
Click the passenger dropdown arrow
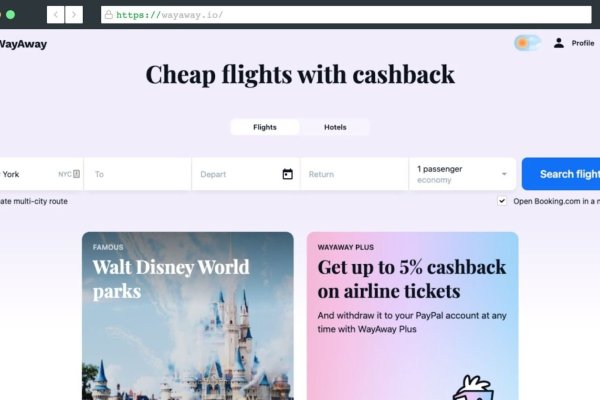tap(504, 174)
